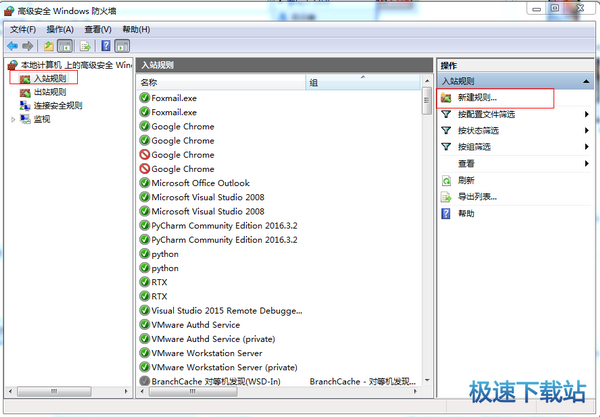Select the Visual Studio 2015 Remote Debugger rule

click(227, 311)
